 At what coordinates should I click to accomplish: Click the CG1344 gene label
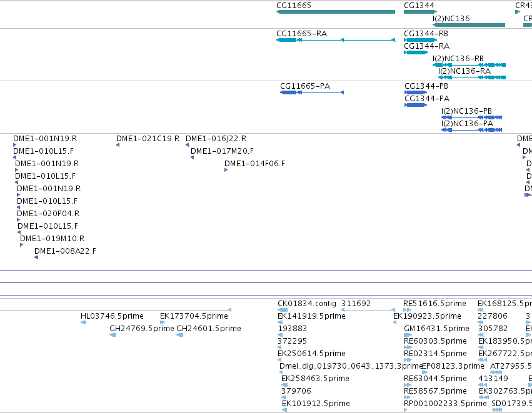tap(419, 6)
